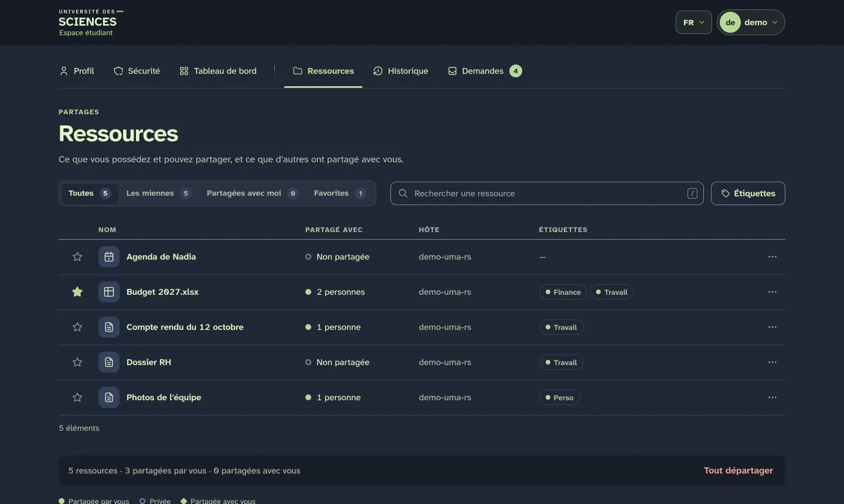The height and width of the screenshot is (504, 844).
Task: Click '1 personne' for Photos de l'équipe
Action: point(333,397)
